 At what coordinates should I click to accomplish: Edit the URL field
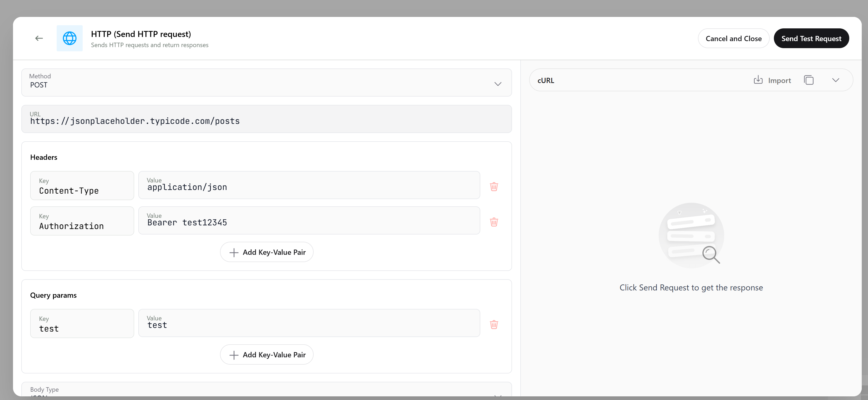pyautogui.click(x=266, y=121)
